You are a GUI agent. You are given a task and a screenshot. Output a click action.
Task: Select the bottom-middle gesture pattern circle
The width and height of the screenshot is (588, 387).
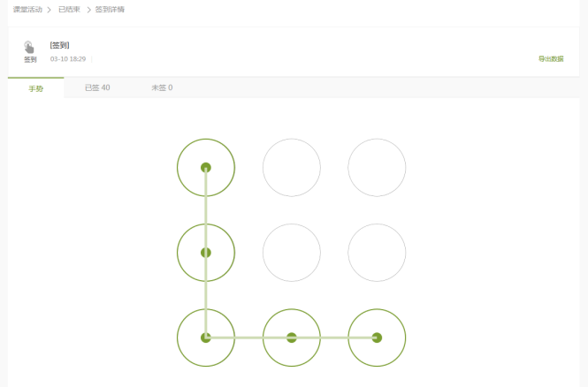pos(292,338)
